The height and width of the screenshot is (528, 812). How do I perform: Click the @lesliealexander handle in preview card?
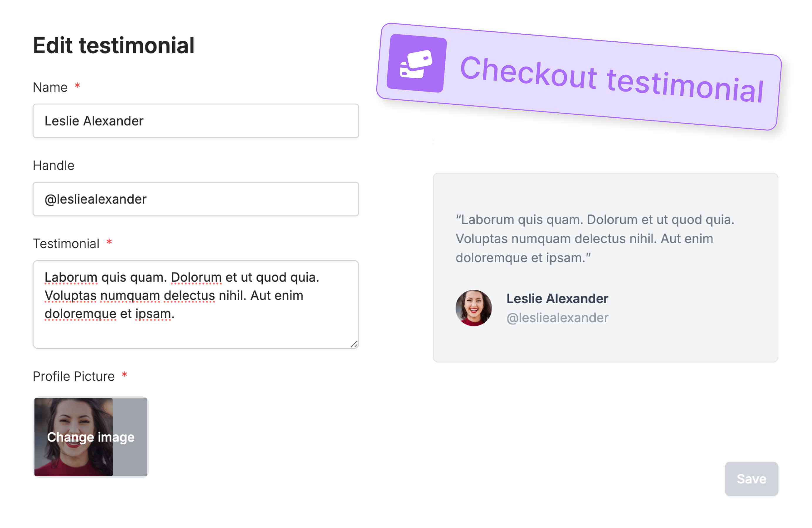click(x=557, y=318)
